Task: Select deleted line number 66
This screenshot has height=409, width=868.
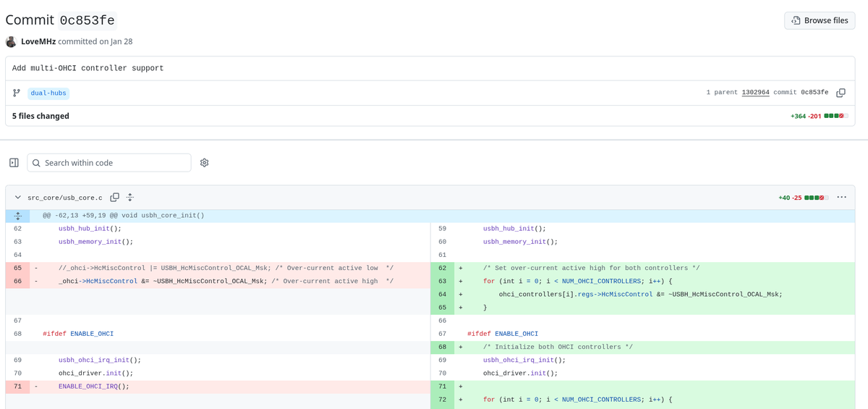Action: pos(17,281)
